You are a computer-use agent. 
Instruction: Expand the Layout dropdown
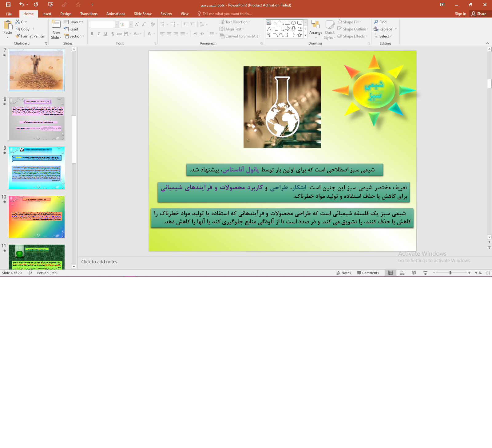coord(74,22)
